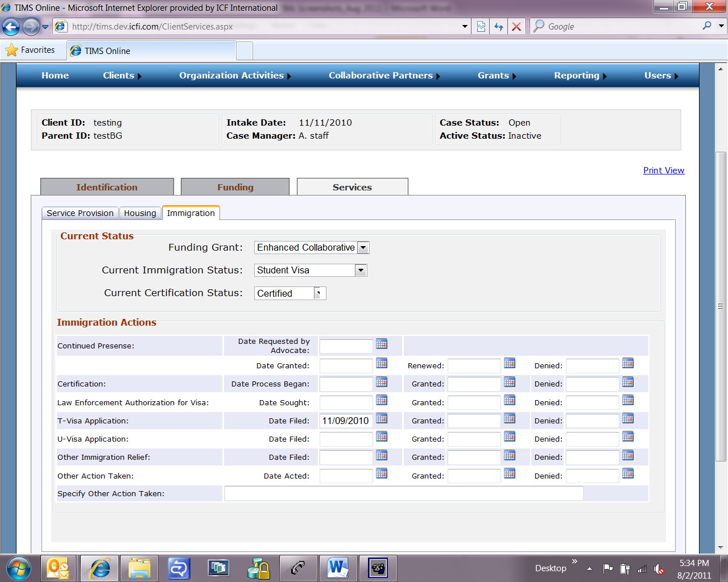The image size is (728, 582).
Task: Open Certification Denied date calendar
Action: [628, 382]
